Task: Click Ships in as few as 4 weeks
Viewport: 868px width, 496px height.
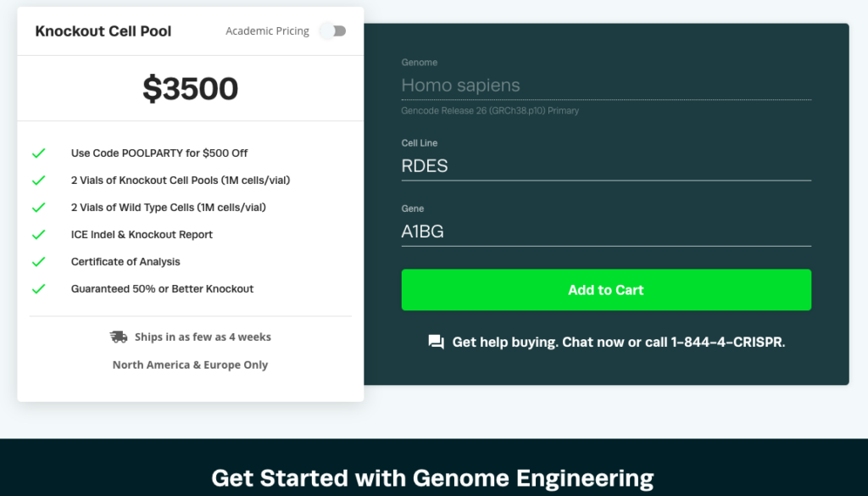Action: pos(203,337)
